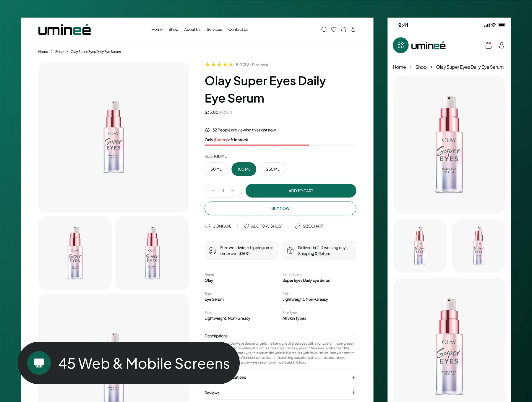The image size is (532, 402).
Task: Click the $35.00 price
Action: (x=211, y=112)
